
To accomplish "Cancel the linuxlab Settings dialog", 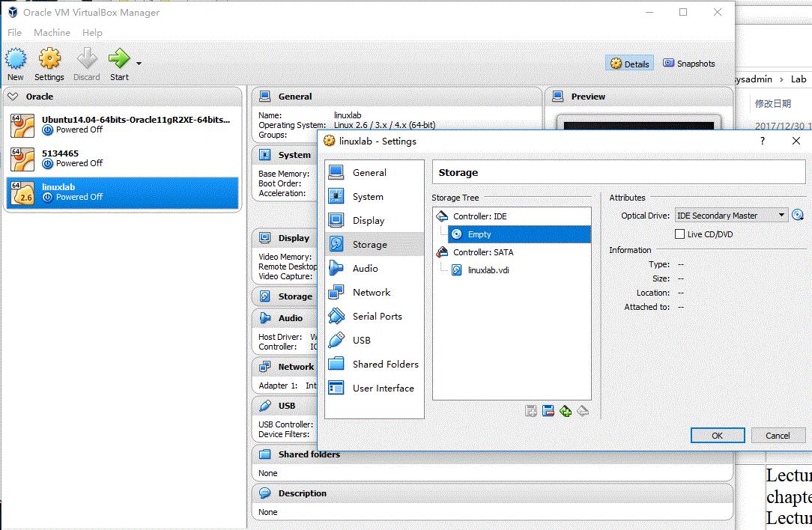I will pyautogui.click(x=778, y=435).
